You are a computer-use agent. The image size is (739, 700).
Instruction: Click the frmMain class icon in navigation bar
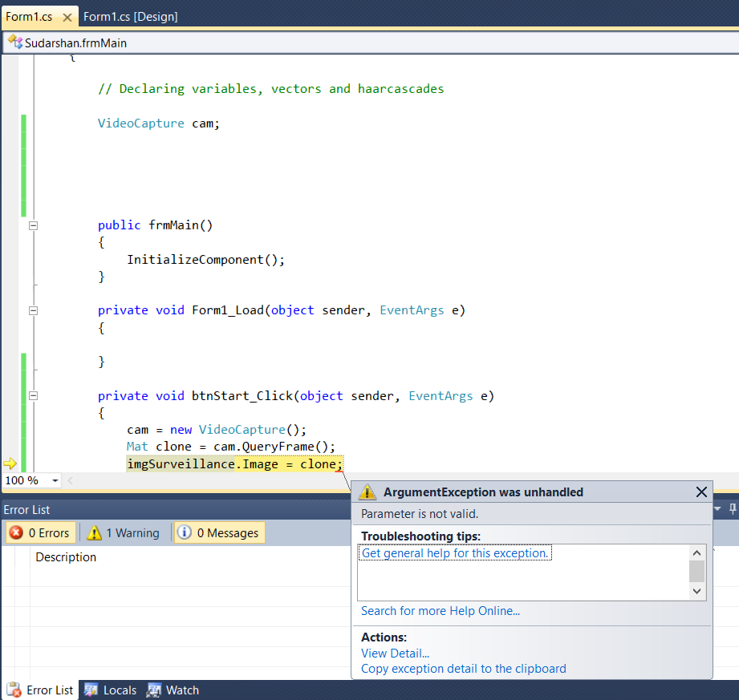15,42
